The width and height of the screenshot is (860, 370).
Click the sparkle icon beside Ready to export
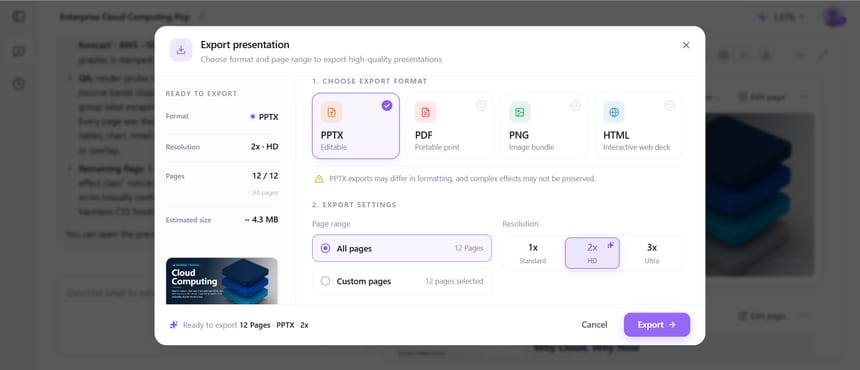pyautogui.click(x=174, y=325)
